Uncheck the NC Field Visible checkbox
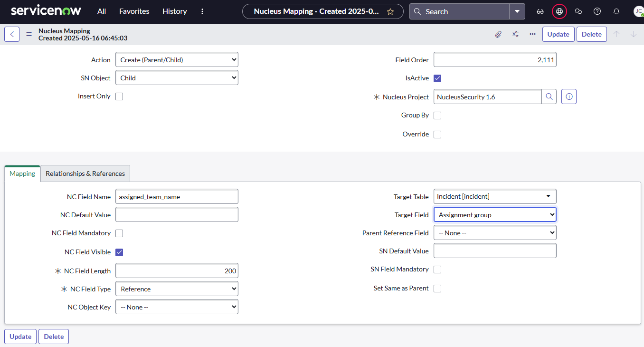 pos(119,252)
